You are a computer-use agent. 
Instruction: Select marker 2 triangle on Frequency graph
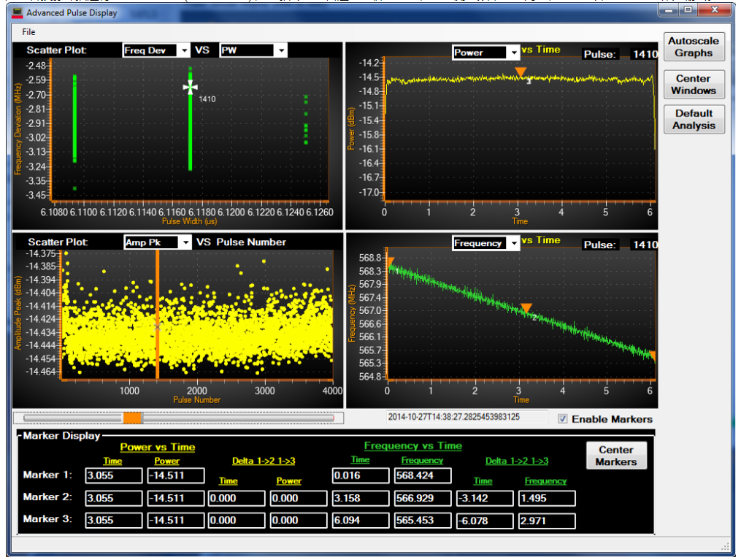(526, 308)
